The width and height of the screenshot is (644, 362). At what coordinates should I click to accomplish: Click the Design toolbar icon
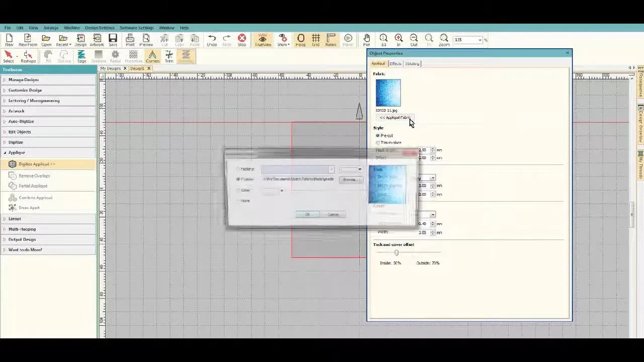[x=80, y=40]
